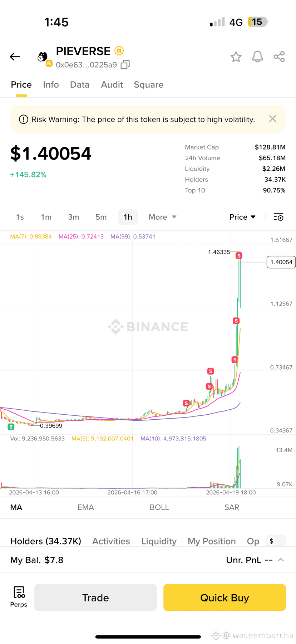Tap Holders value 34.37K
This screenshot has height=644, width=296.
[275, 179]
